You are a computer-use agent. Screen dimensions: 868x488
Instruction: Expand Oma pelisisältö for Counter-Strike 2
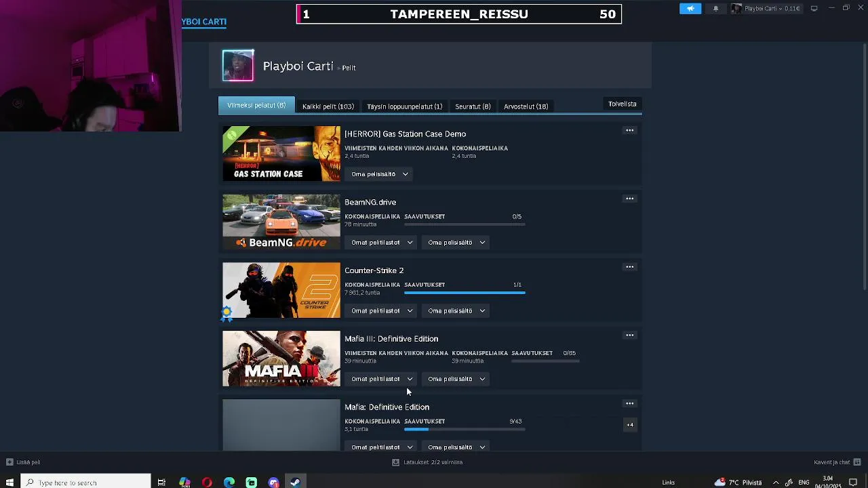click(456, 311)
